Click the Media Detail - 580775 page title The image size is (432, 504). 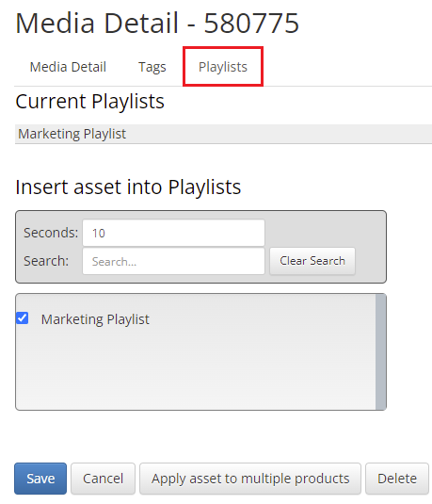[157, 24]
